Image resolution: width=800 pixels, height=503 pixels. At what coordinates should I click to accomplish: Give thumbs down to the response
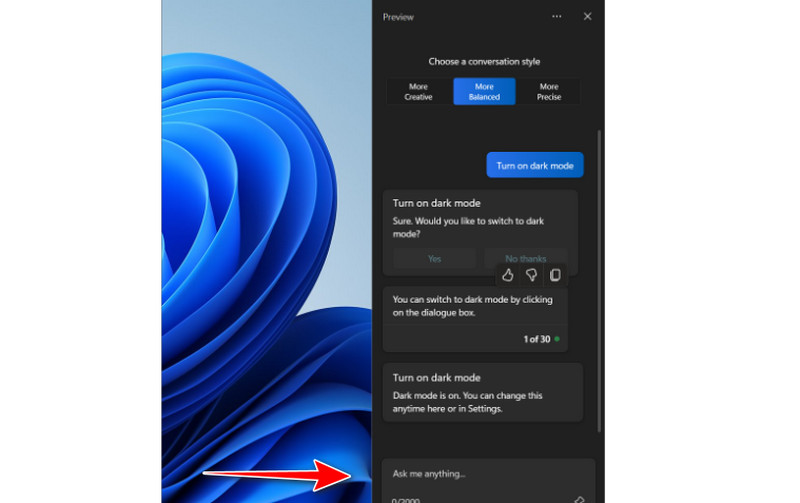pyautogui.click(x=531, y=275)
